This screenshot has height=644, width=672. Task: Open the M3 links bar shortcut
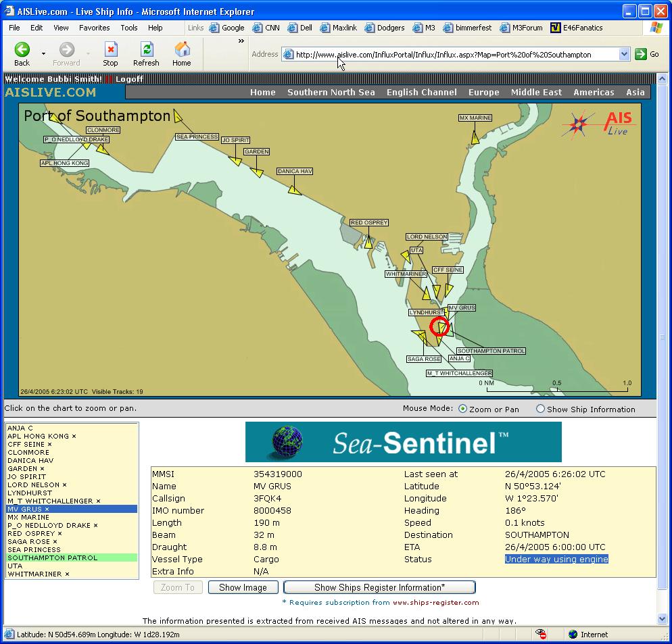coord(424,28)
